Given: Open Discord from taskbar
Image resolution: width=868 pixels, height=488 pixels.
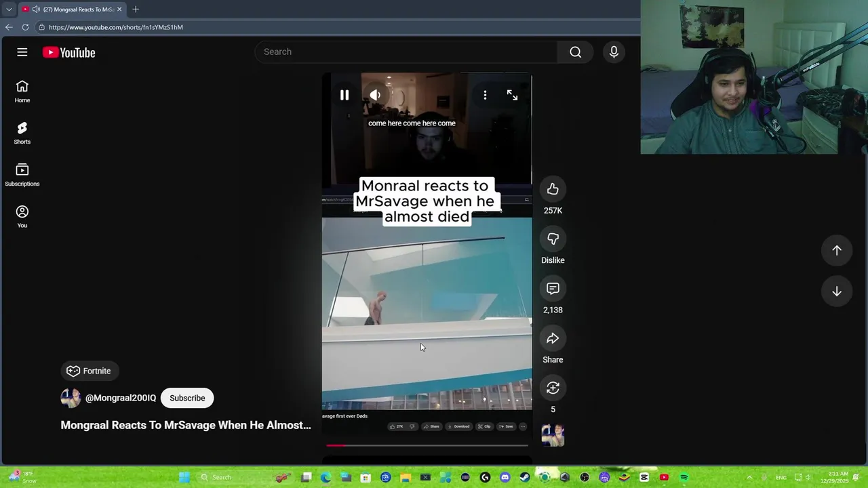Looking at the screenshot, I should pos(505,477).
